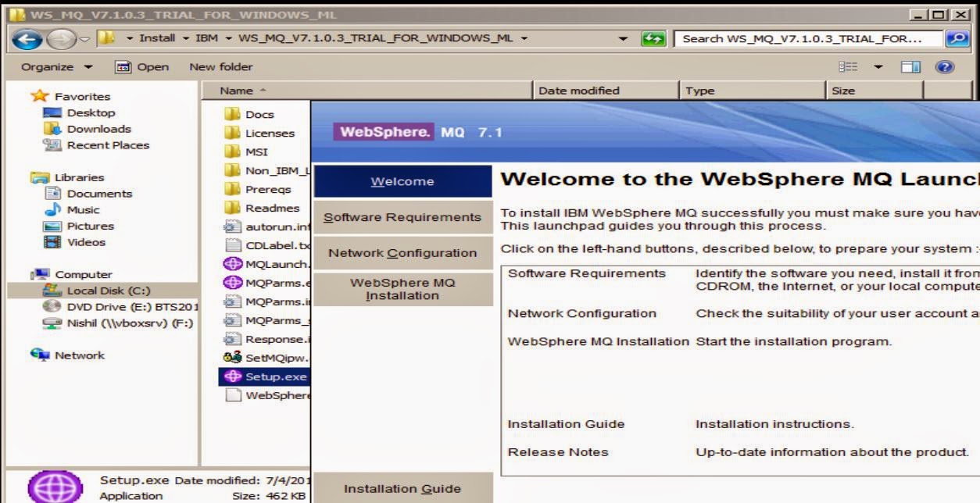Viewport: 980px width, 503px height.
Task: Toggle the preview pane icon
Action: (x=910, y=67)
